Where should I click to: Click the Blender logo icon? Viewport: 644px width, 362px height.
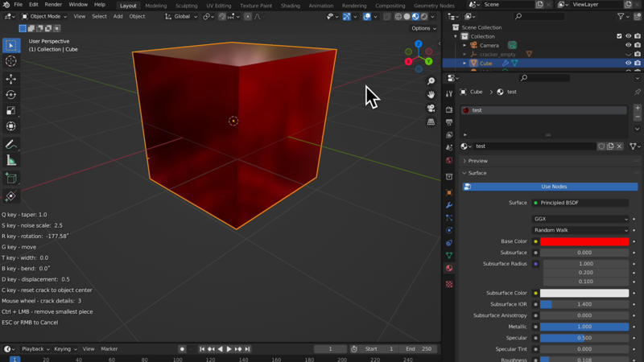(6, 5)
